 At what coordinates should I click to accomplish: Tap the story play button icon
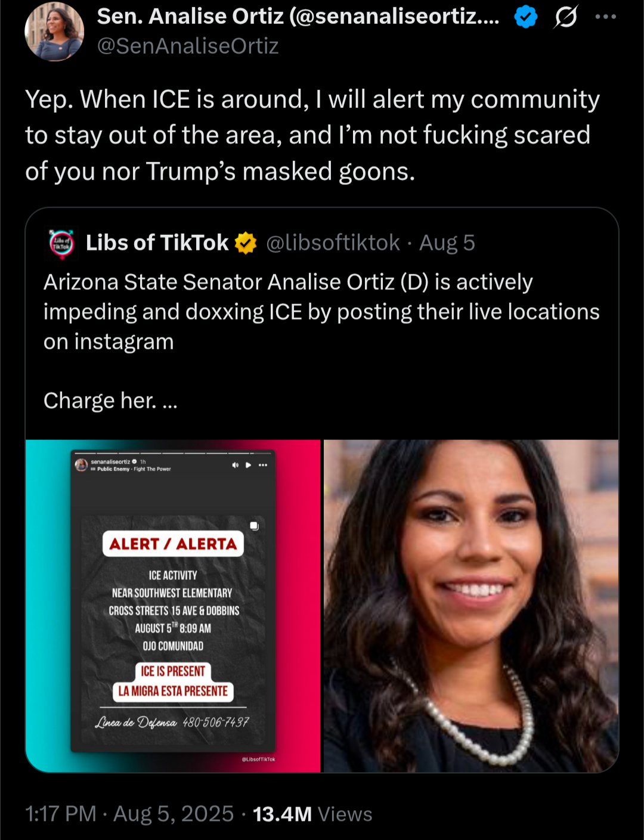(x=249, y=465)
